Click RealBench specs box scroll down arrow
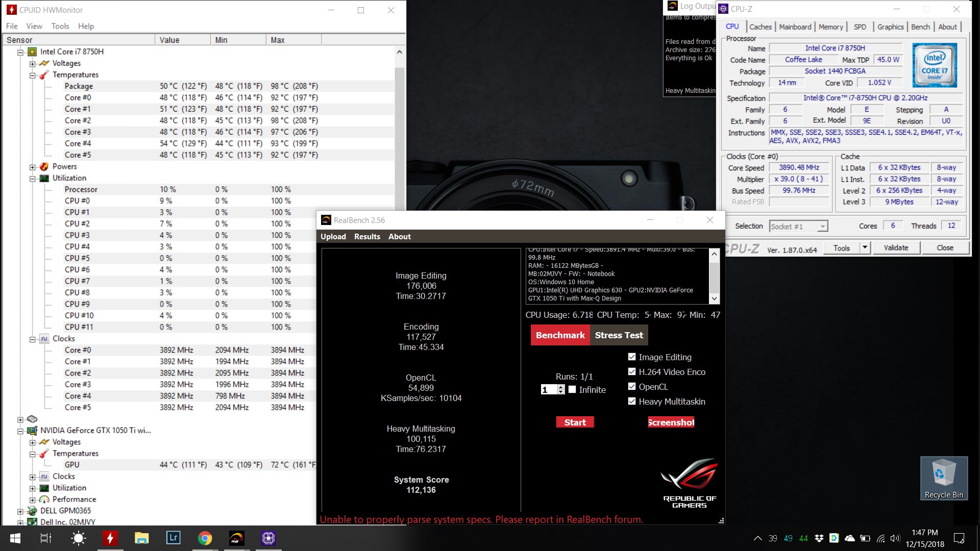This screenshot has height=551, width=980. [x=714, y=299]
